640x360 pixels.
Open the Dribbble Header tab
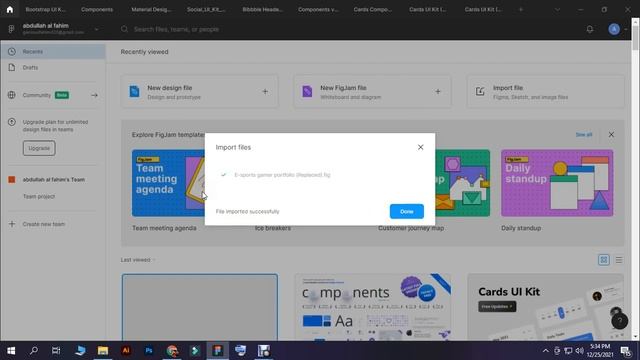coord(262,9)
